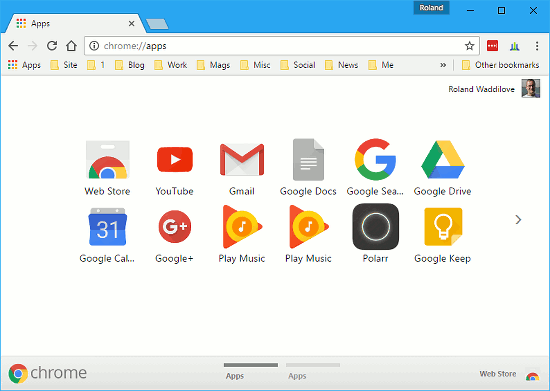The height and width of the screenshot is (391, 550).
Task: Switch to the second Apps page indicator
Action: 313,371
